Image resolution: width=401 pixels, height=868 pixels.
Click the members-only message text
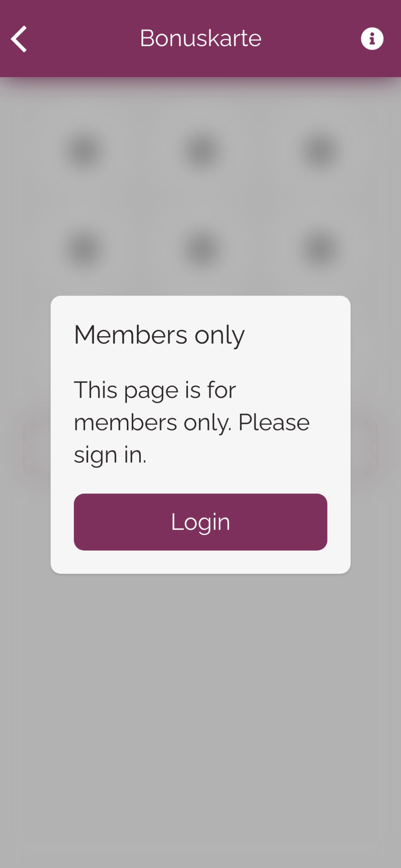[x=192, y=422]
